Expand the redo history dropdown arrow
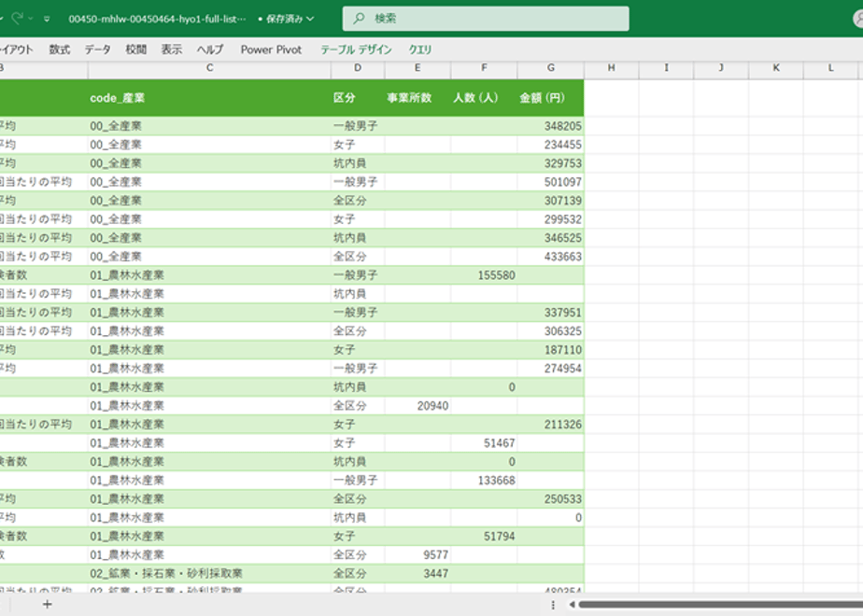Viewport: 863px width, 616px height. [x=31, y=19]
